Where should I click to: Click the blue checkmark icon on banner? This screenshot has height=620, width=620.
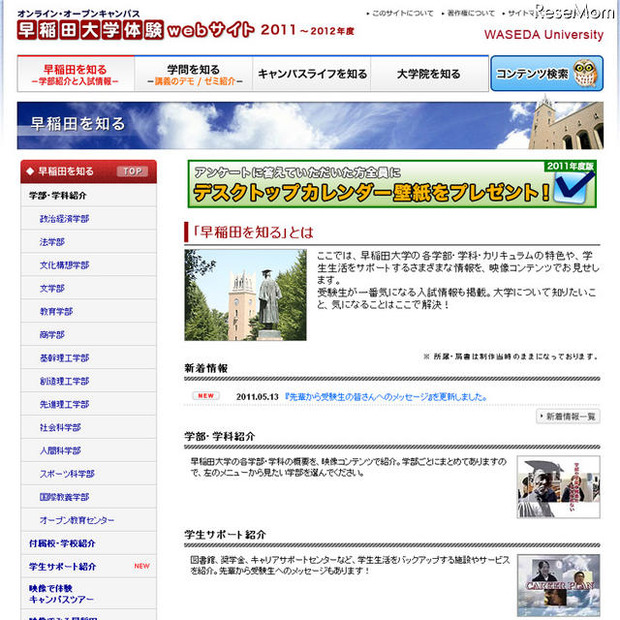(573, 187)
